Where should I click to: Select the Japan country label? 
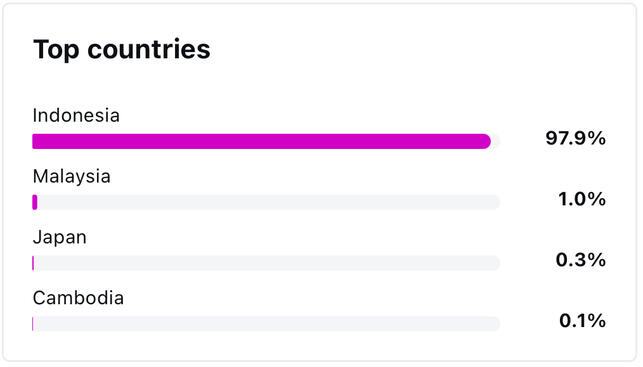[x=60, y=237]
